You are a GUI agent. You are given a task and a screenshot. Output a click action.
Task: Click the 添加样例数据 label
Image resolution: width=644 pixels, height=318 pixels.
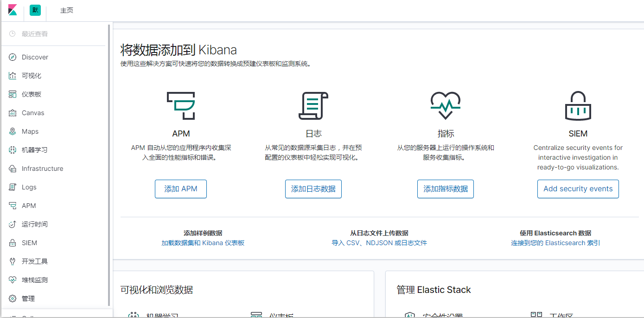point(203,233)
